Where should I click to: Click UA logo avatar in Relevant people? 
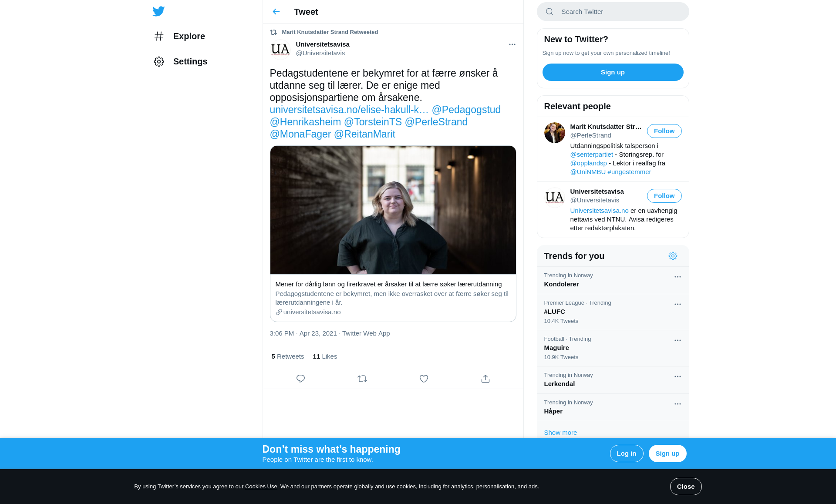click(x=554, y=198)
